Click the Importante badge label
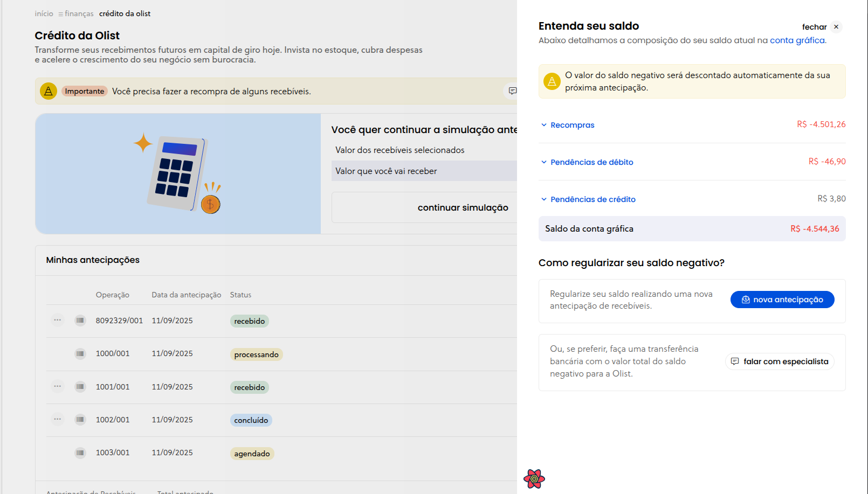This screenshot has width=868, height=494. click(x=85, y=91)
